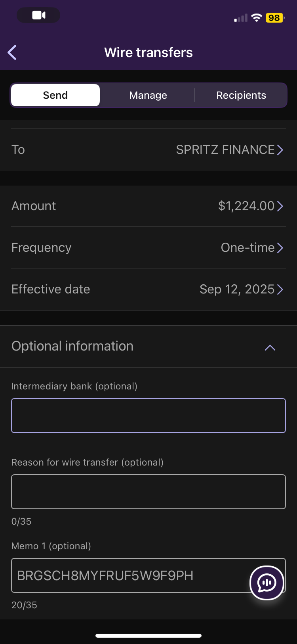Open the chat assistant bubble icon

point(267,583)
